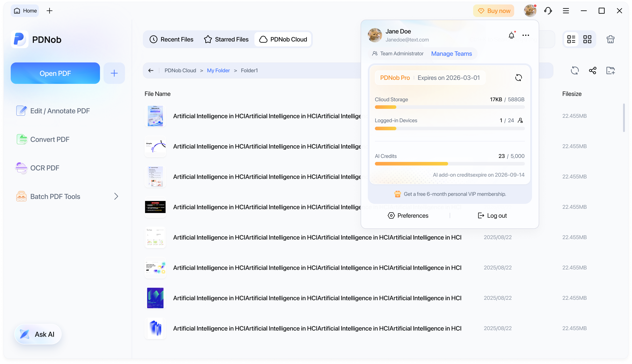Go back in folder navigation
Viewport: 632px width, 364px height.
tap(151, 70)
